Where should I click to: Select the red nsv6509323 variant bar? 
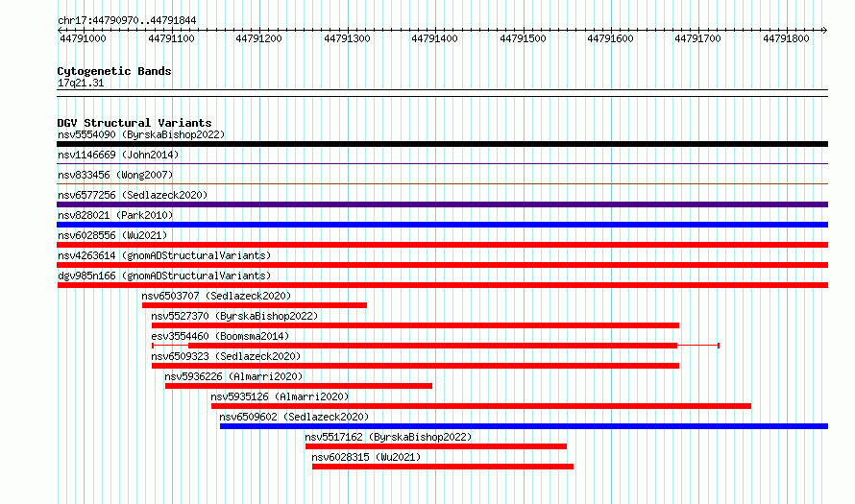tap(416, 366)
